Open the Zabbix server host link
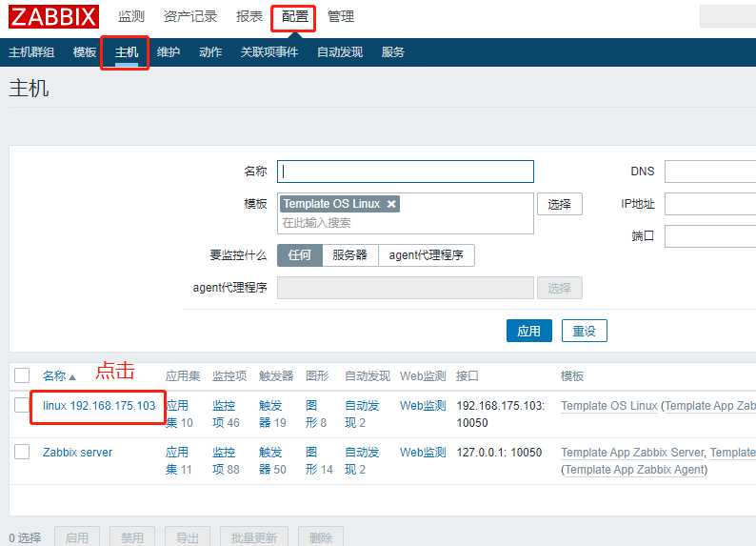This screenshot has height=546, width=756. 77,453
